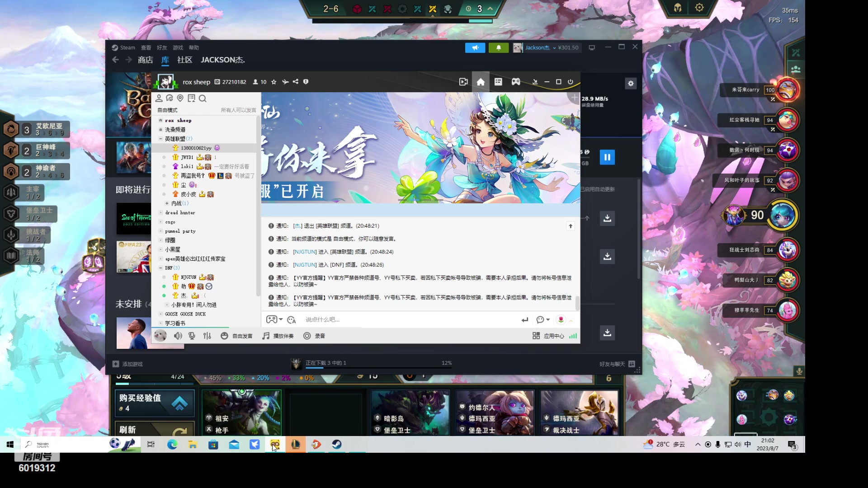Switch to the Steam 社区 tab
Image resolution: width=868 pixels, height=488 pixels.
(x=184, y=60)
